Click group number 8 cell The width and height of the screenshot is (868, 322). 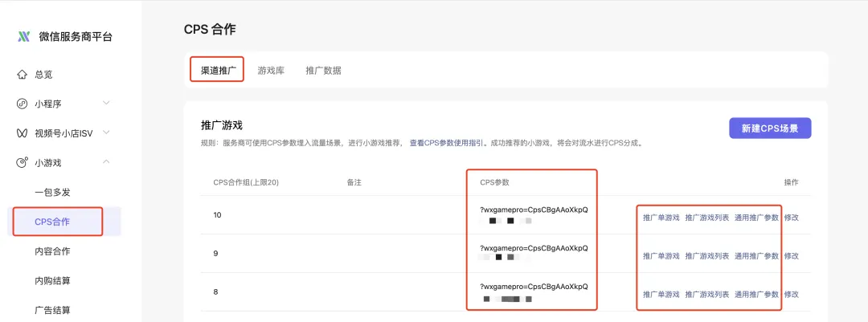click(x=215, y=291)
